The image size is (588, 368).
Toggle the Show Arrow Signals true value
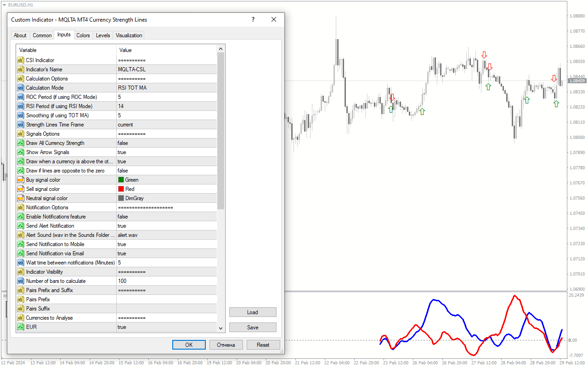(x=166, y=152)
